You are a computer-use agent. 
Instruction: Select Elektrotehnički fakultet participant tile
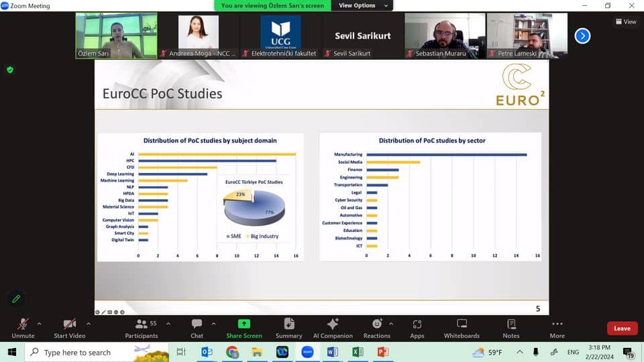280,36
